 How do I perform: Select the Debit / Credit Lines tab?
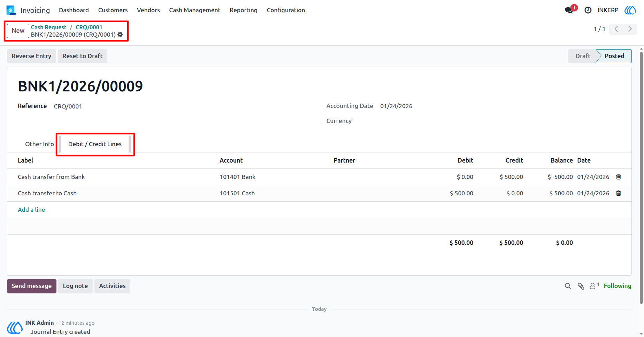(95, 144)
